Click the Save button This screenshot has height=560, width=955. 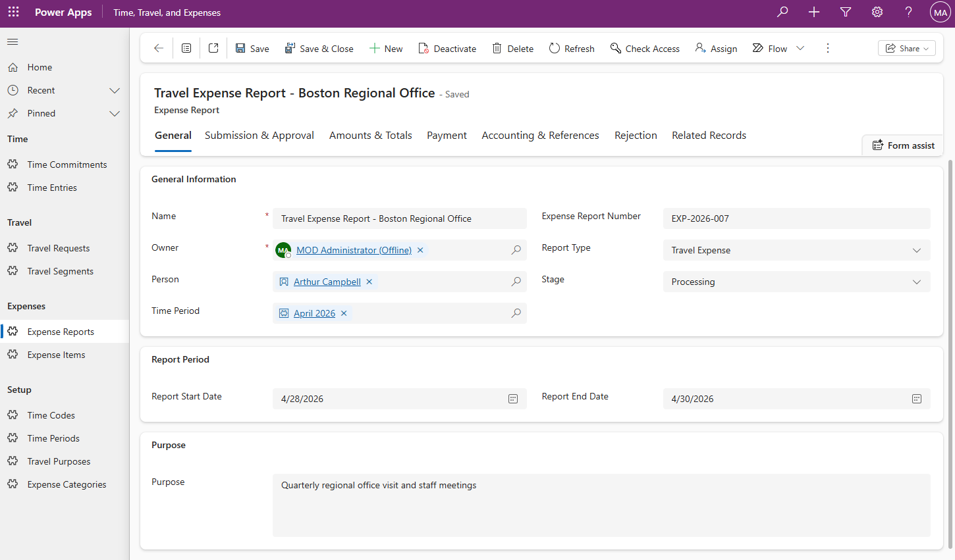pos(252,49)
